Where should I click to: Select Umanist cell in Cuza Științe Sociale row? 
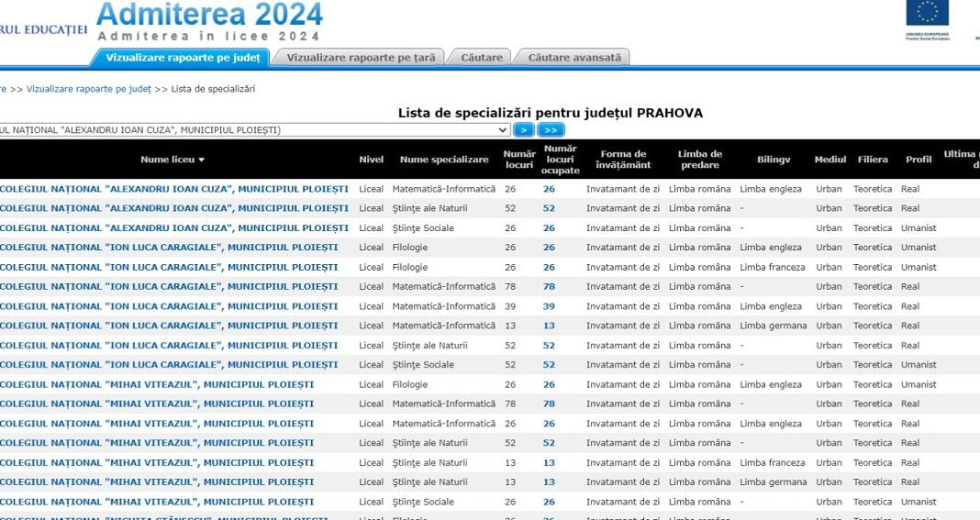point(919,228)
